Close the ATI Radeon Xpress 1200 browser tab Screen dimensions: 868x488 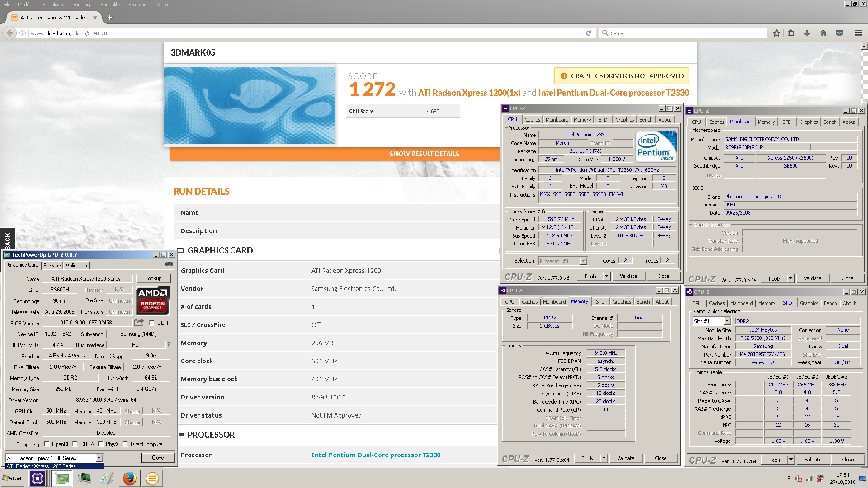click(x=94, y=18)
